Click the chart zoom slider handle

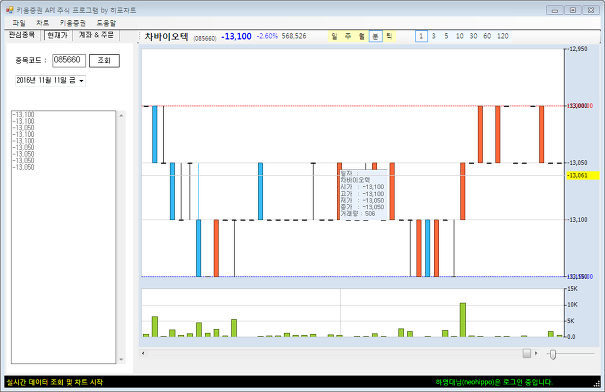[553, 354]
